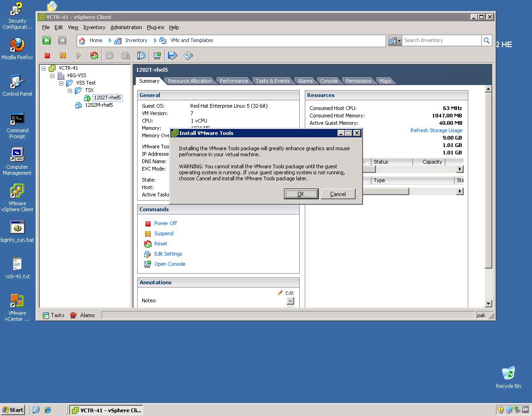The image size is (532, 416).
Task: Select the 1202T-rhel5 virtual machine
Action: click(x=107, y=98)
